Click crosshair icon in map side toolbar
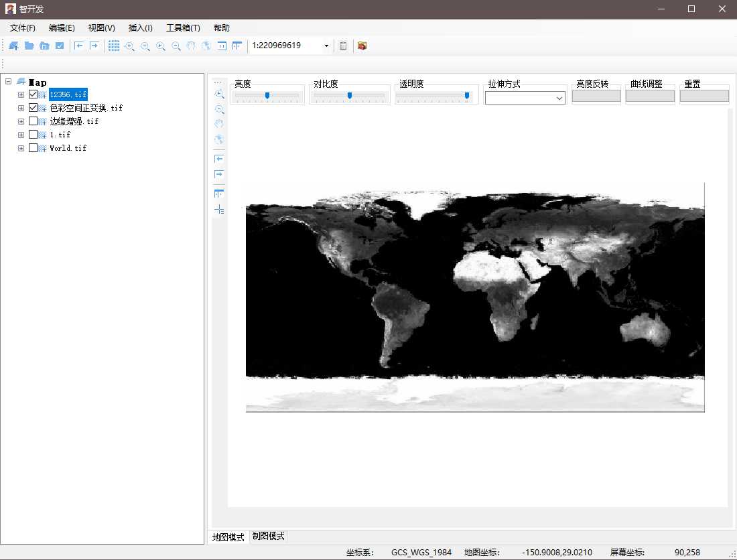This screenshot has height=560, width=737. click(x=219, y=210)
